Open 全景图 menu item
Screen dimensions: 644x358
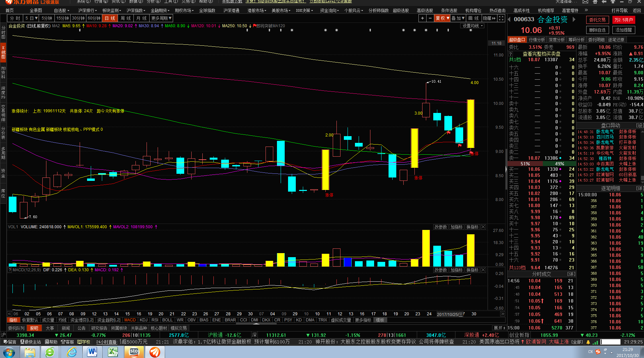pyautogui.click(x=36, y=10)
